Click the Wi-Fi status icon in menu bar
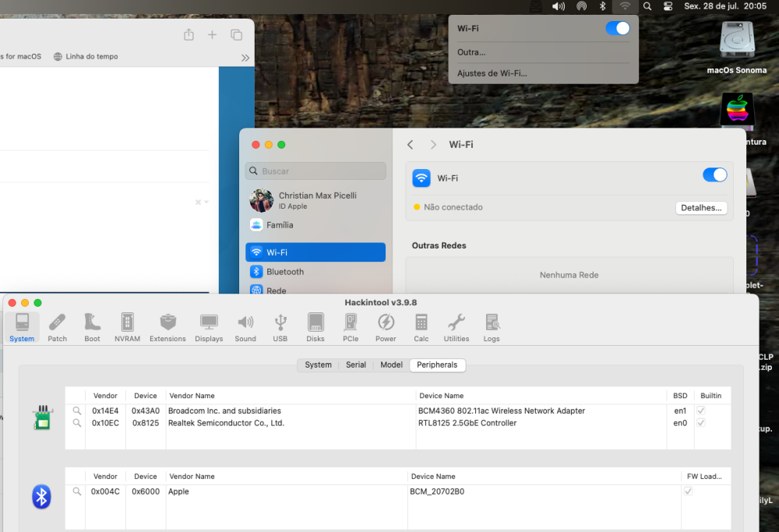 point(625,6)
